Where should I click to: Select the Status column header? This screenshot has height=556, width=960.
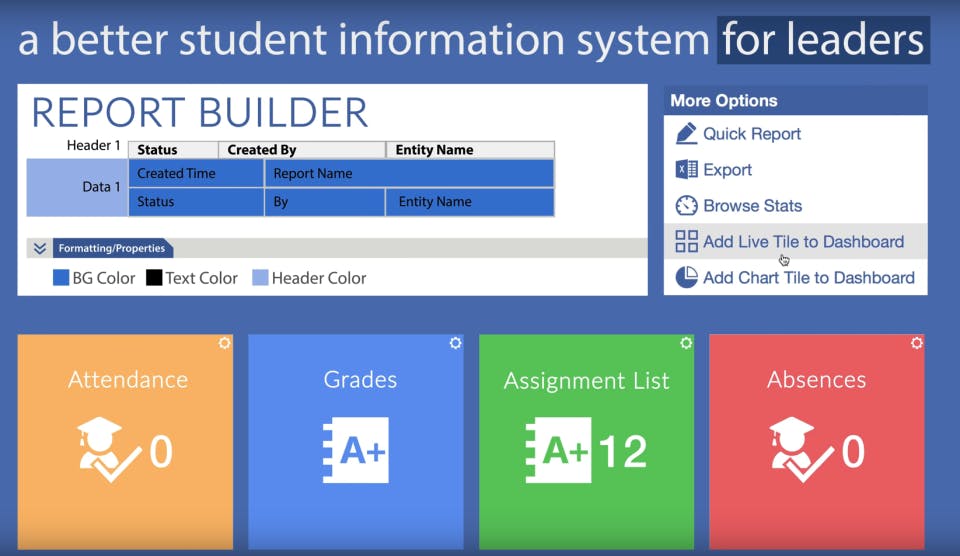(x=173, y=149)
